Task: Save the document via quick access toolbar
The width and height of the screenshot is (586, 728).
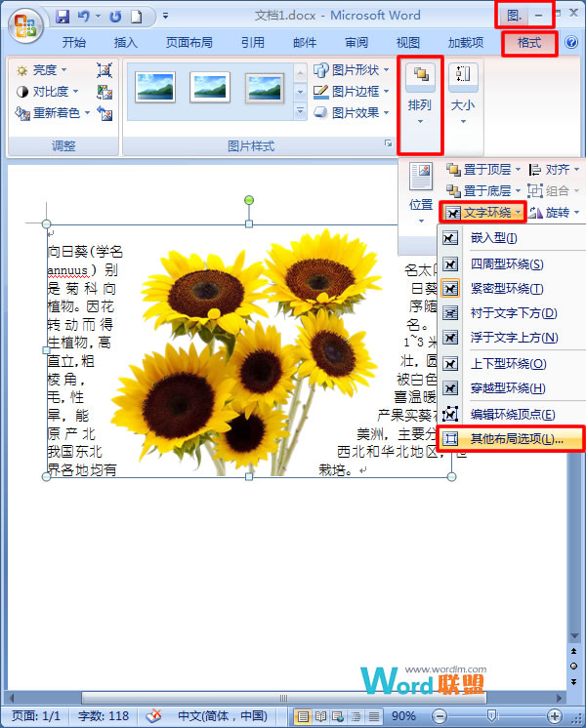Action: [63, 17]
